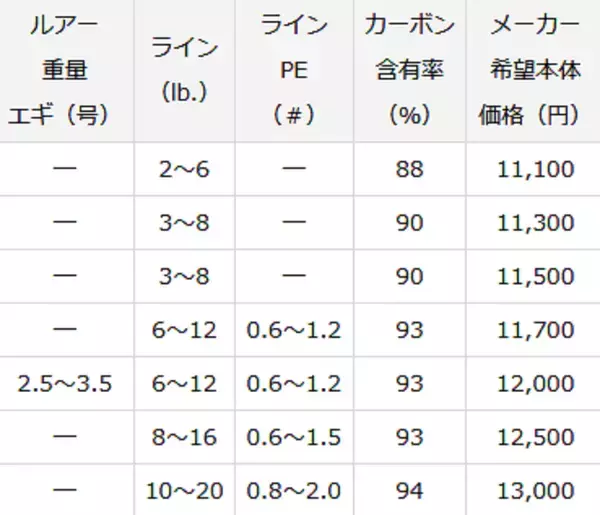Click the カーボン含有率 (%) column header

pos(408,71)
